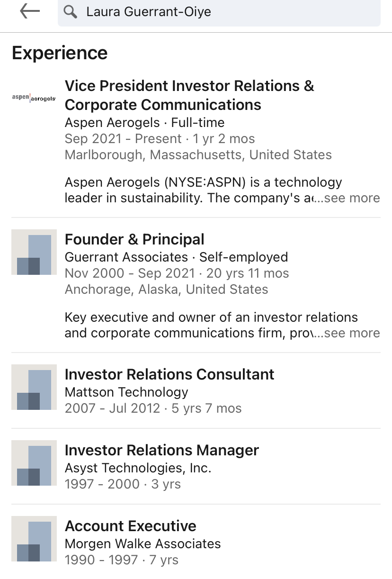Tap Asyst Technologies, Inc. company name

pos(138,468)
